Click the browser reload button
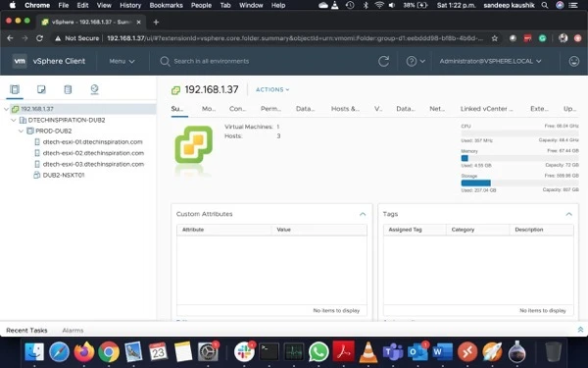 pos(39,38)
